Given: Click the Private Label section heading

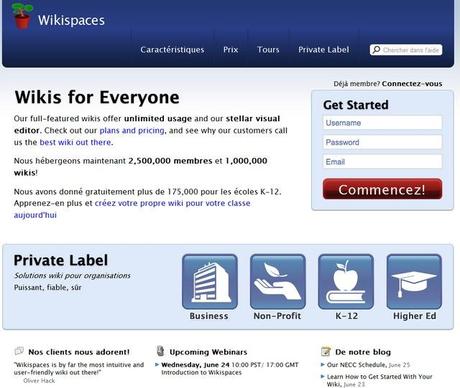Looking at the screenshot, I should pyautogui.click(x=61, y=260).
